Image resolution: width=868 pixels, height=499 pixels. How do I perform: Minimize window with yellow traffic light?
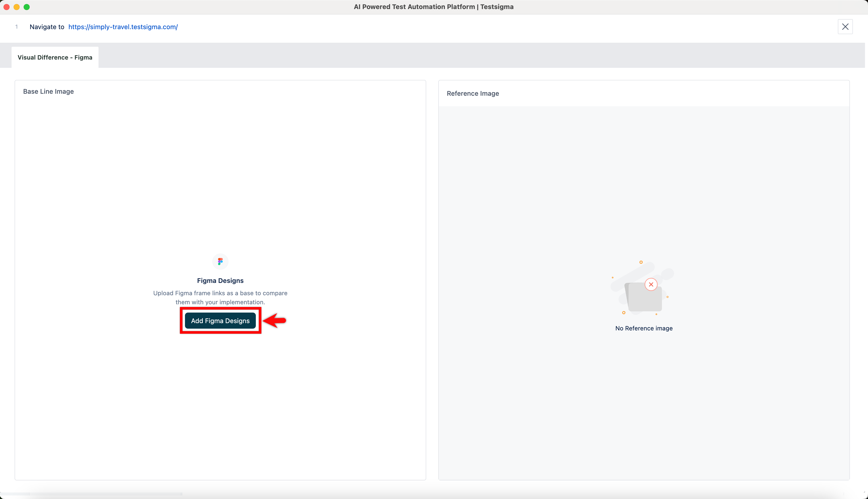16,7
